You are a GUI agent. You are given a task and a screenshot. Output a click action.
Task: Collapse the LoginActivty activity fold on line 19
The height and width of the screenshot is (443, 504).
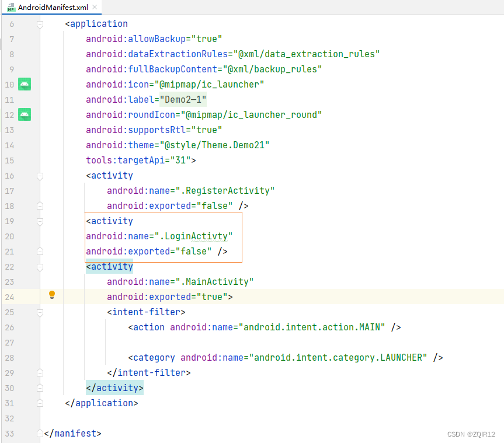(40, 221)
